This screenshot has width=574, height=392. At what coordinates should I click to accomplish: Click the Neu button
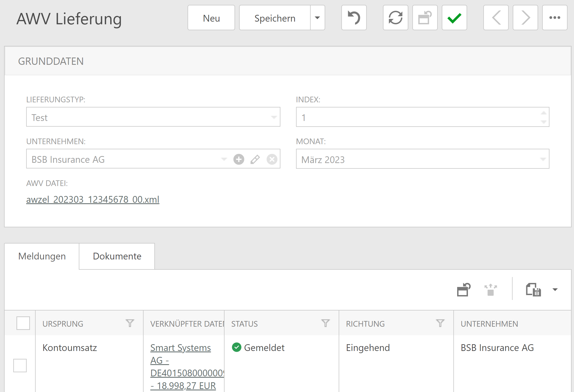(211, 18)
